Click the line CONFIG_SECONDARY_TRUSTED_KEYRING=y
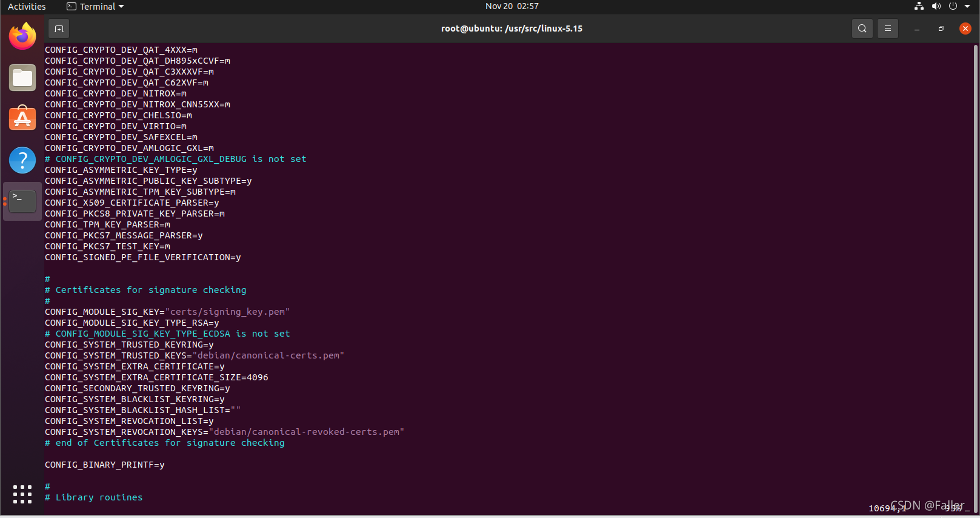The image size is (980, 518). pos(138,388)
